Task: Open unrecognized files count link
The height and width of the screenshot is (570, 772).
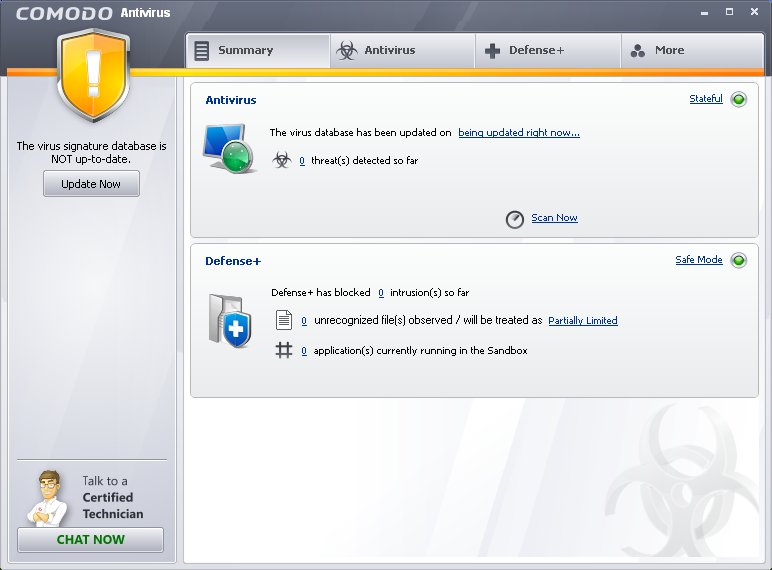Action: pos(304,320)
